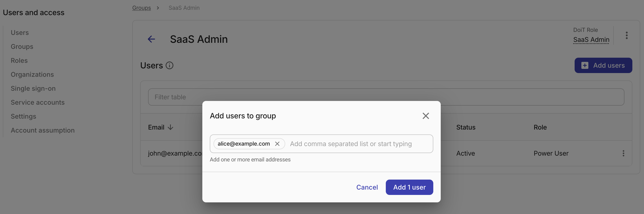
Task: Go to Groups in the sidebar
Action: tap(22, 47)
